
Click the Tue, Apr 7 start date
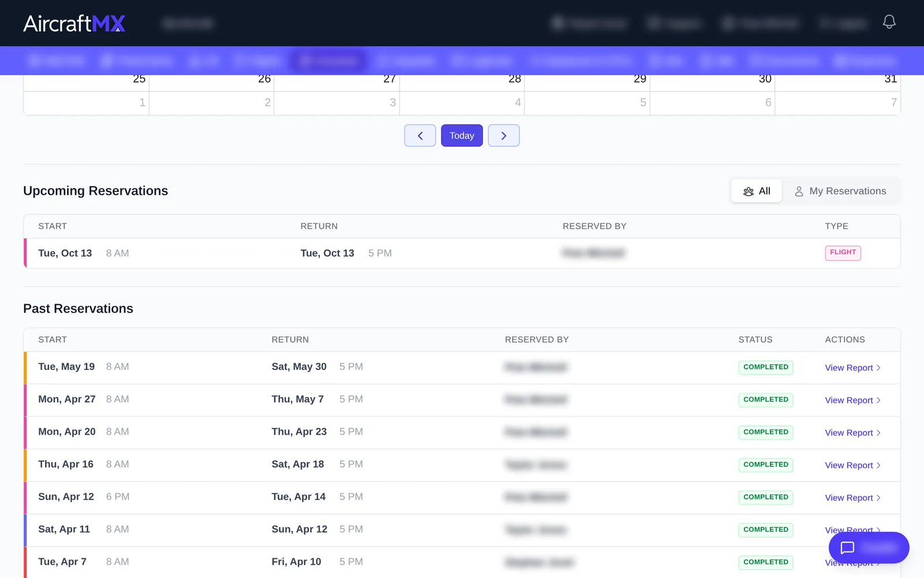[x=62, y=561]
